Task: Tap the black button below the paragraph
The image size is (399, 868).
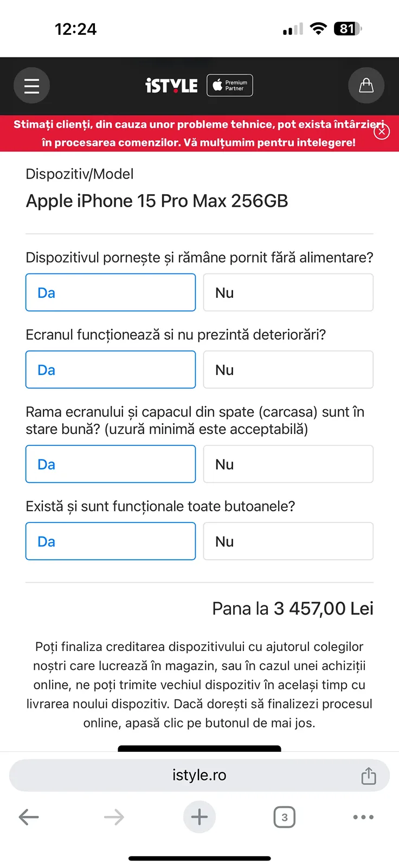Action: [x=200, y=749]
